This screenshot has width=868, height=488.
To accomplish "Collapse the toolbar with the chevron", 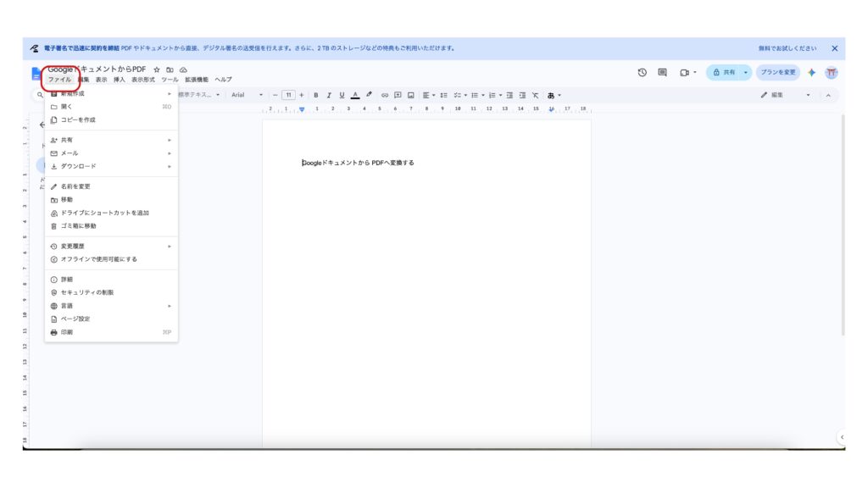I will [x=828, y=95].
